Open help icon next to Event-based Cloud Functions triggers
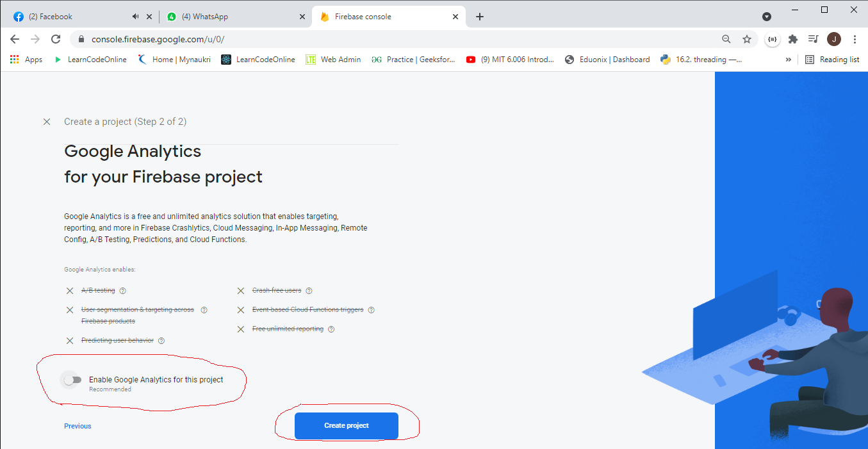868x449 pixels. point(371,310)
